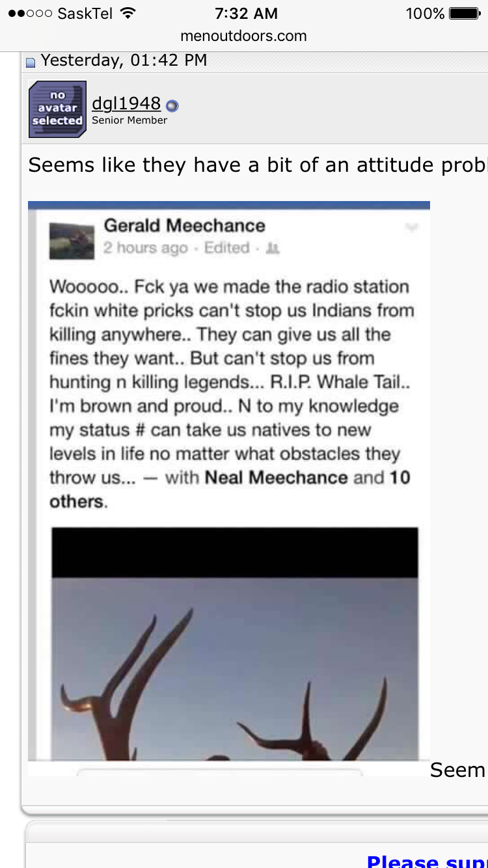The height and width of the screenshot is (868, 488).
Task: Tap the menoutdoors.com address bar
Action: [243, 36]
